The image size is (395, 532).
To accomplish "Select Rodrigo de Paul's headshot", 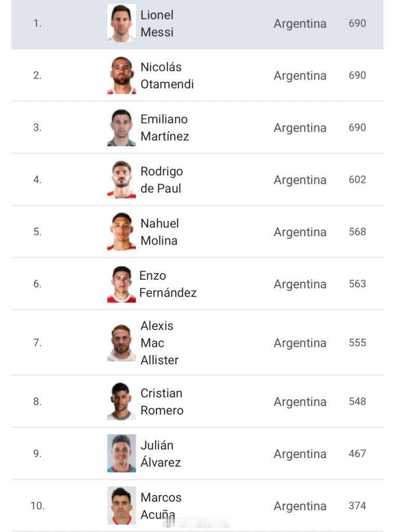I will coord(122,179).
